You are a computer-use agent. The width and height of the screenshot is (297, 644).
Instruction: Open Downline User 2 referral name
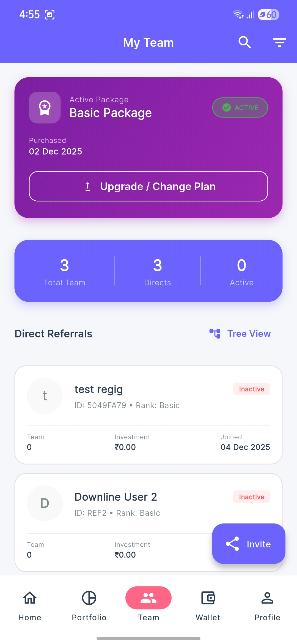click(x=116, y=497)
